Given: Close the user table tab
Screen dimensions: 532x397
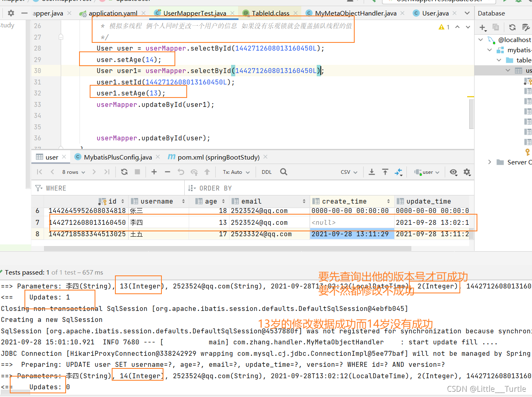Looking at the screenshot, I should [64, 157].
